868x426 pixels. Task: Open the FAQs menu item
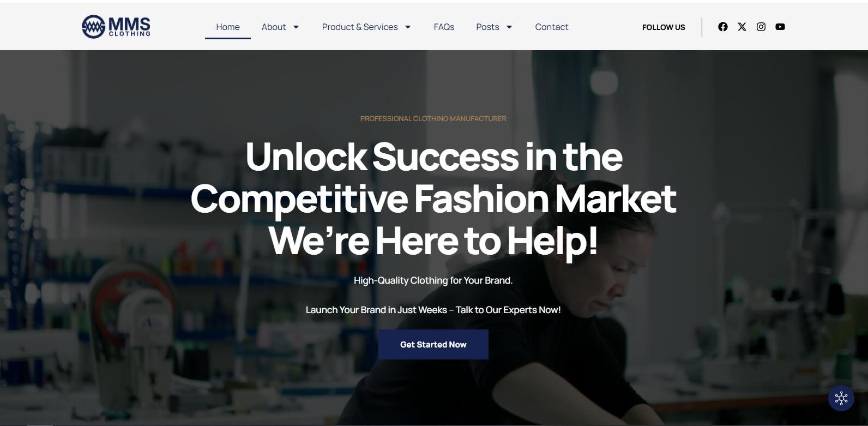click(444, 27)
